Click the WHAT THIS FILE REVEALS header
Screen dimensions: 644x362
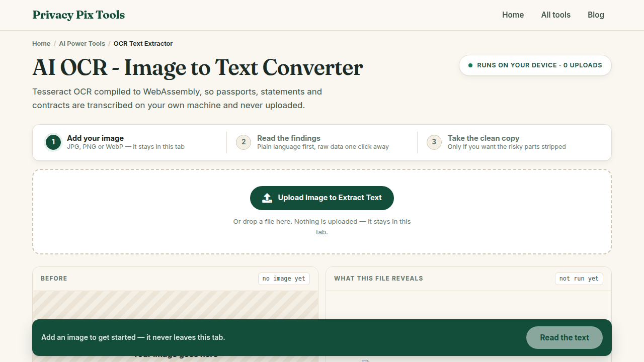pyautogui.click(x=378, y=279)
